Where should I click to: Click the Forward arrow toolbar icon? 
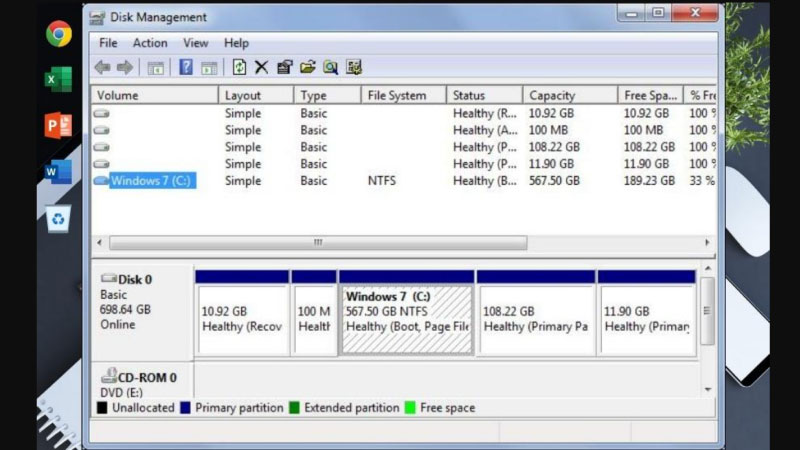point(125,67)
